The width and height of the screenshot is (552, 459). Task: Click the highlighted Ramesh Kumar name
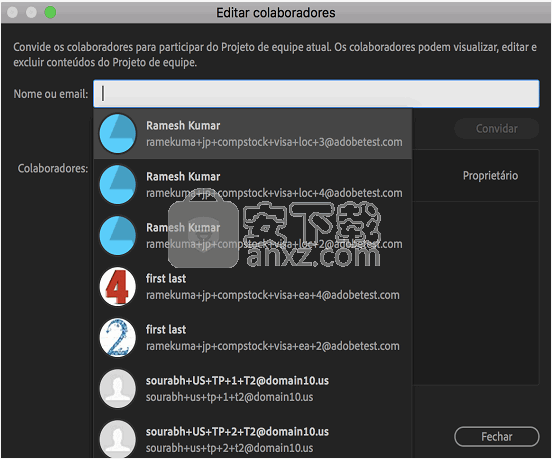(x=183, y=125)
